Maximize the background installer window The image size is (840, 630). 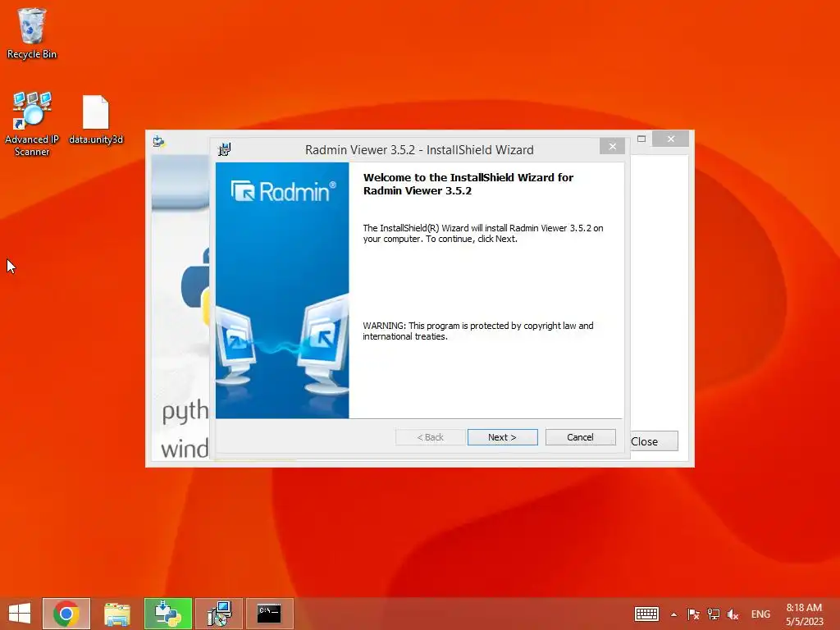(x=641, y=139)
